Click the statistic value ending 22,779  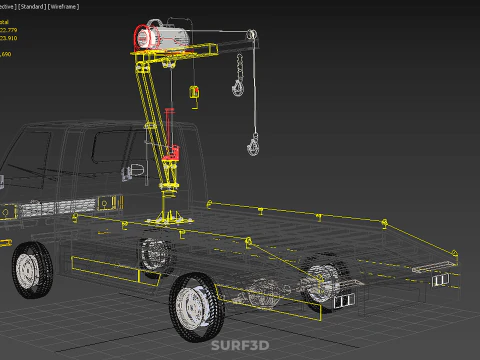(8, 30)
